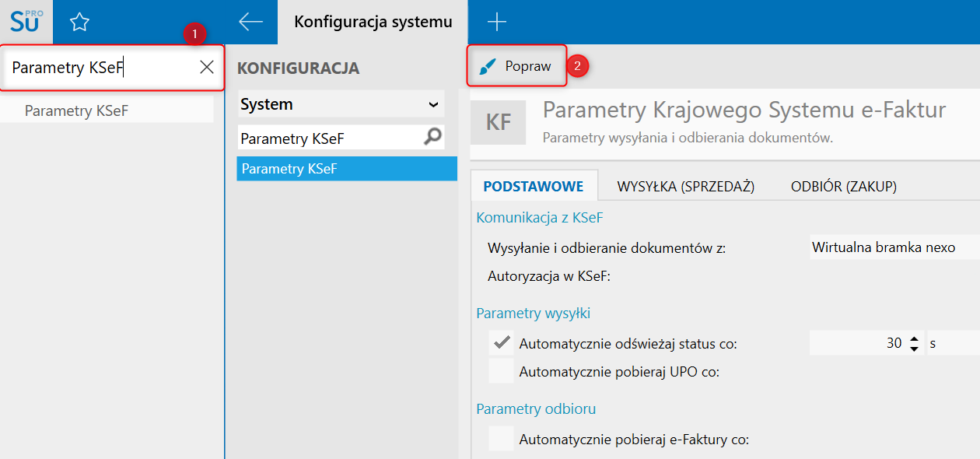Click the Parametry KSeF search result
The width and height of the screenshot is (980, 459).
(76, 110)
